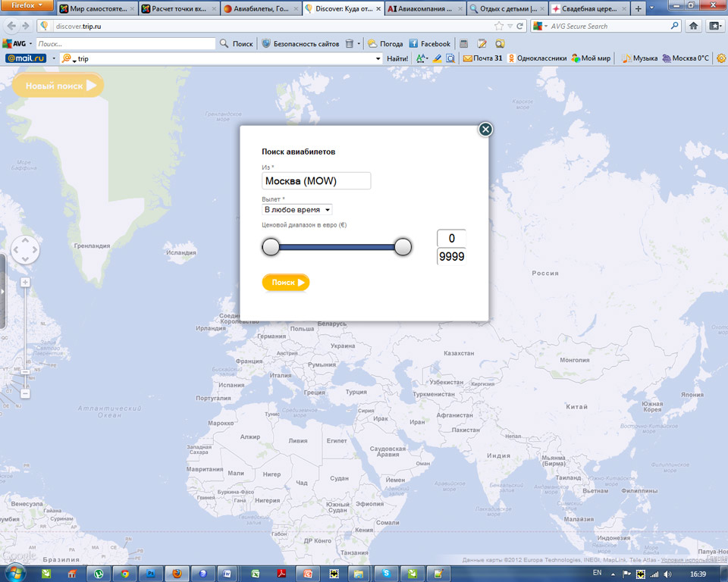Click the Из departure city input field
Image resolution: width=728 pixels, height=582 pixels.
[316, 180]
